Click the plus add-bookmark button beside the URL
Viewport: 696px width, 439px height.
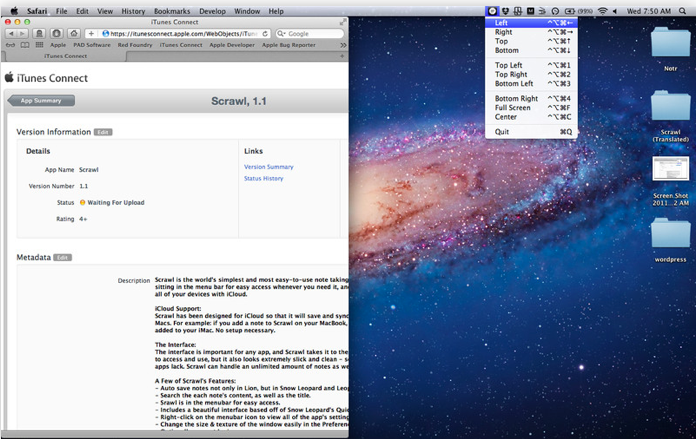coord(91,33)
